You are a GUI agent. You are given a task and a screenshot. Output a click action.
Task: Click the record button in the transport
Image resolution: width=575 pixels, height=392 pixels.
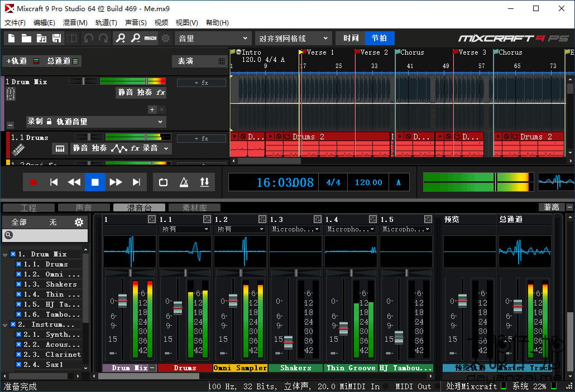point(33,182)
